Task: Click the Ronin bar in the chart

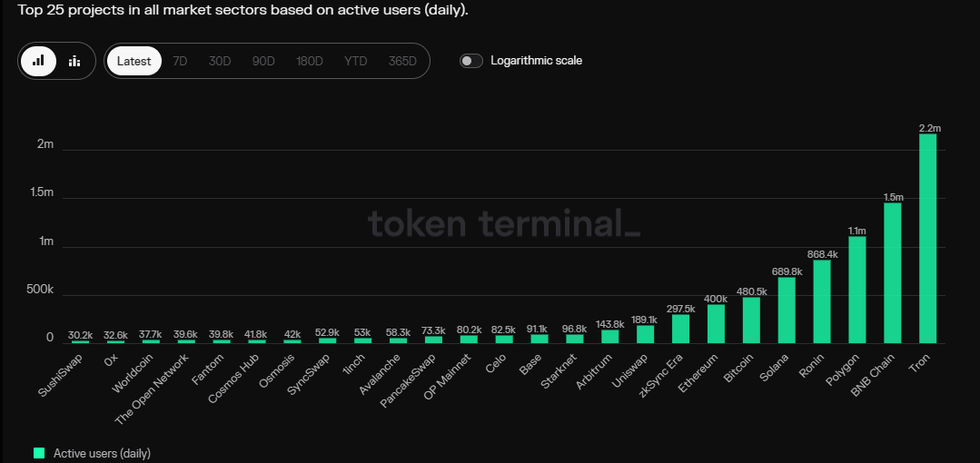Action: [822, 301]
